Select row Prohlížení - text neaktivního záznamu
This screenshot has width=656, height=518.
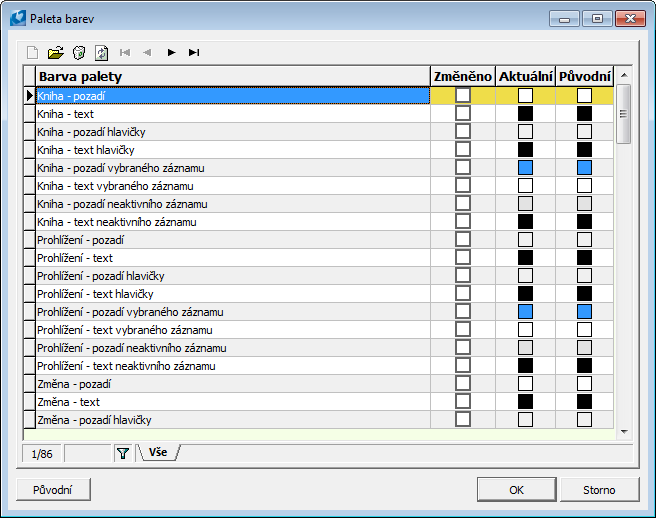click(233, 366)
